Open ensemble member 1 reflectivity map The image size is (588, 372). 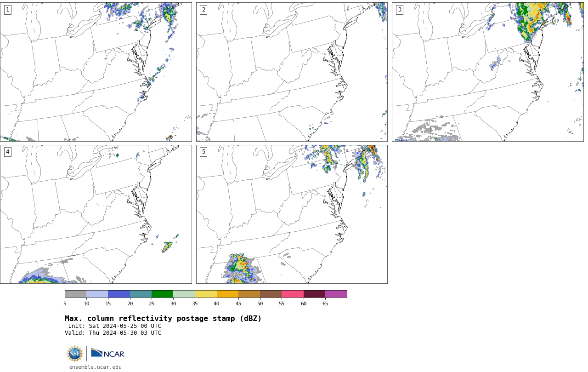coord(96,72)
